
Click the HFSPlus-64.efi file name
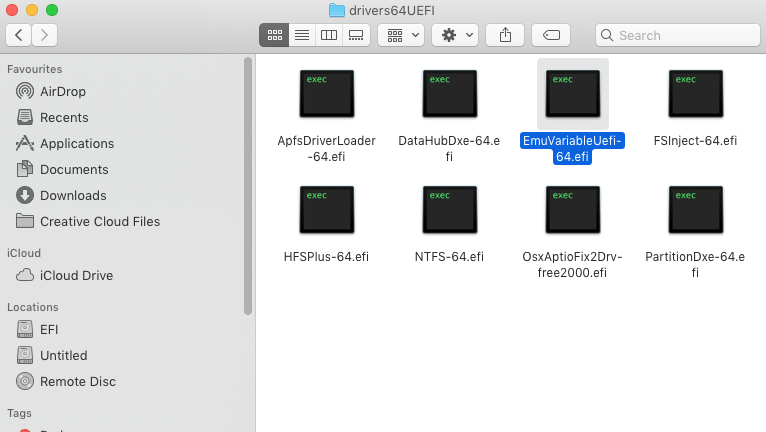[326, 257]
